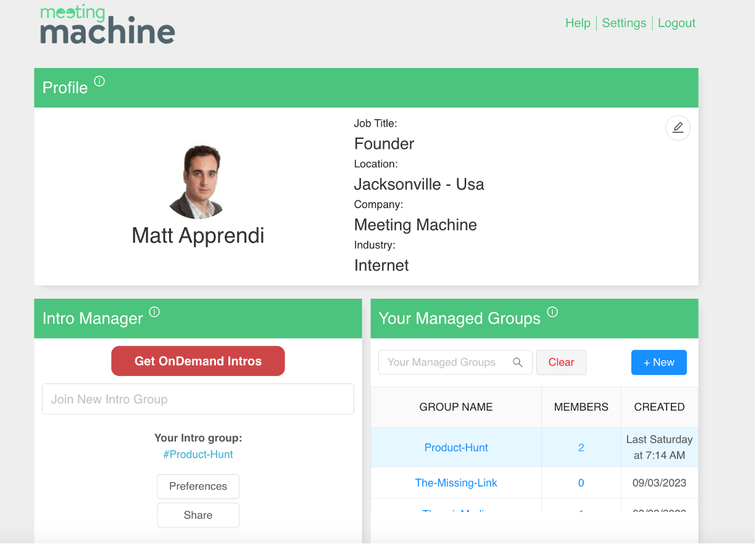Click the 09/03/2023 created date
The width and height of the screenshot is (756, 544).
pos(659,483)
